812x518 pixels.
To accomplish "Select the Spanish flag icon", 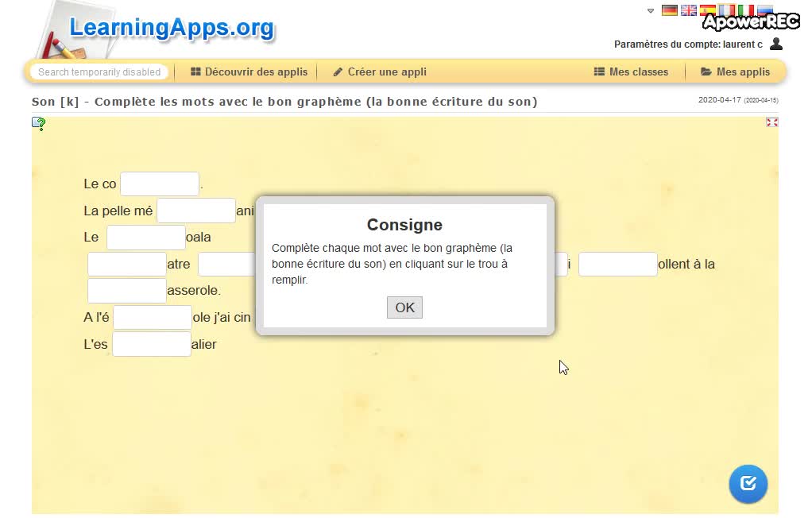I will (707, 10).
